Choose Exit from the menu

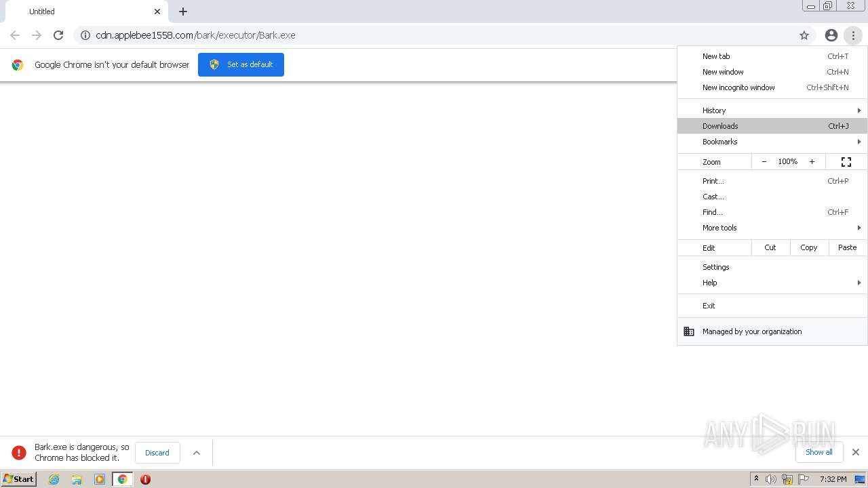(772, 306)
